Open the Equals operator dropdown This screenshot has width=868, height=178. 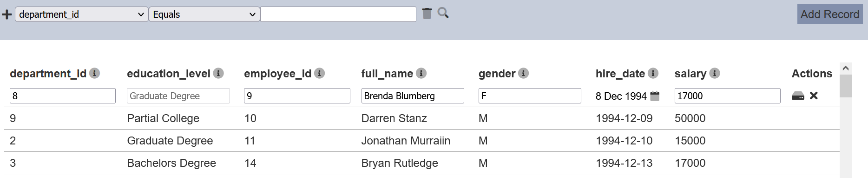coord(204,14)
